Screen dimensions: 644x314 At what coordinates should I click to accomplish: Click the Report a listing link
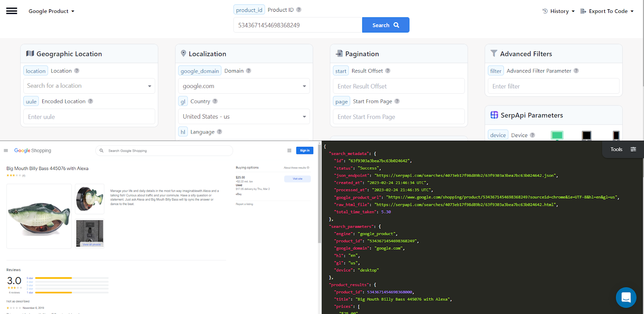(244, 204)
